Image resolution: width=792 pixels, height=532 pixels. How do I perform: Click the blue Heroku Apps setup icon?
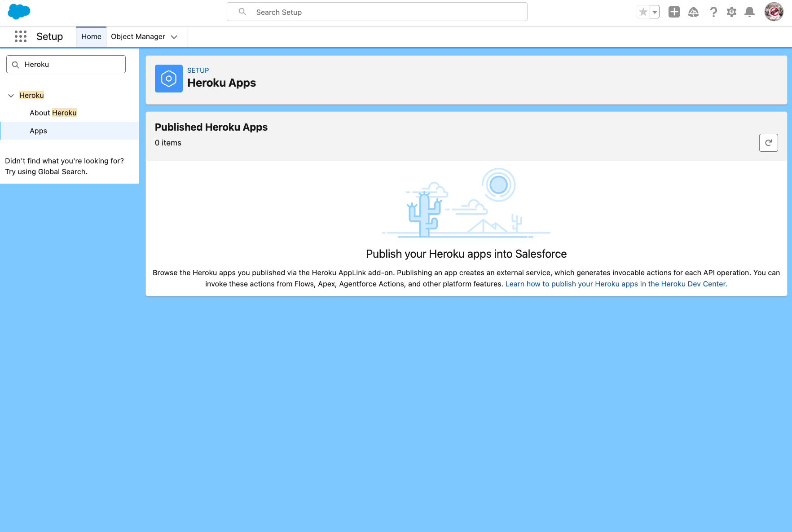[x=168, y=79]
